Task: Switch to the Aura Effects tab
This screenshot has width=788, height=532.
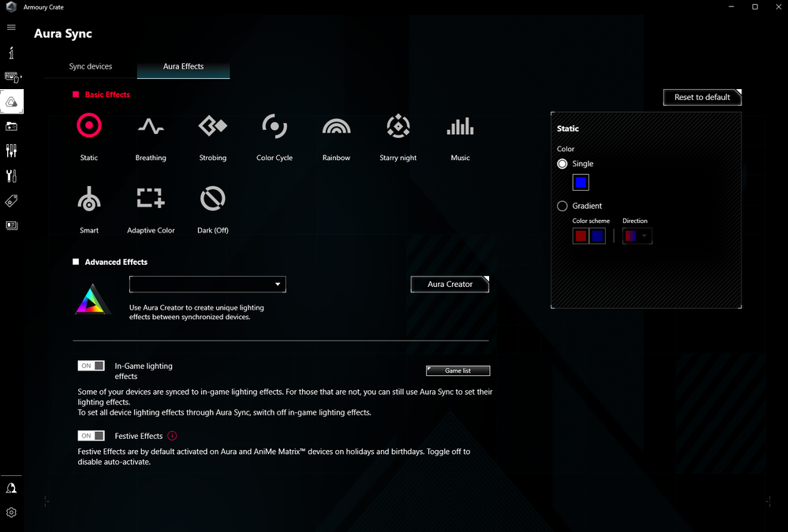Action: (184, 66)
